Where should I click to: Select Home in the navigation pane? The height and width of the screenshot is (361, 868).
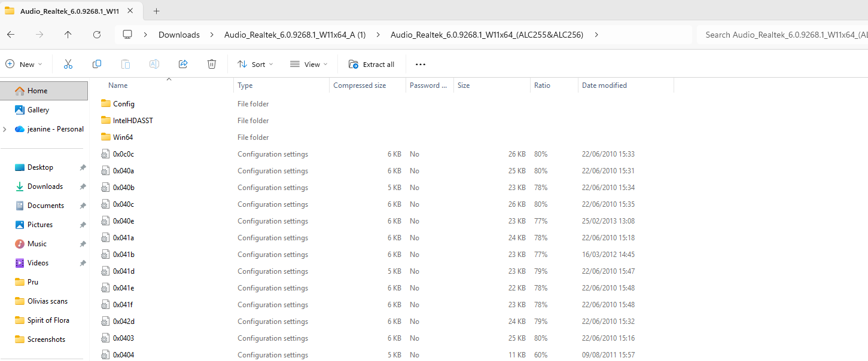tap(45, 91)
